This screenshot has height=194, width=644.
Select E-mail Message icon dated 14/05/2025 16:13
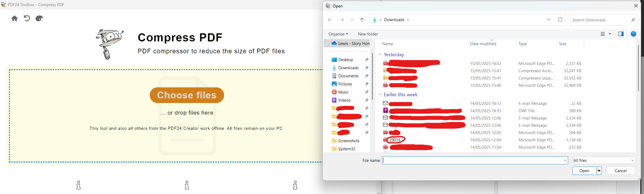[x=385, y=103]
